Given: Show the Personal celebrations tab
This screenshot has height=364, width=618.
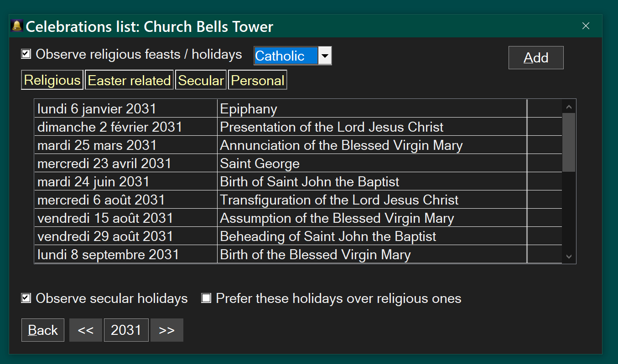Looking at the screenshot, I should [x=257, y=80].
